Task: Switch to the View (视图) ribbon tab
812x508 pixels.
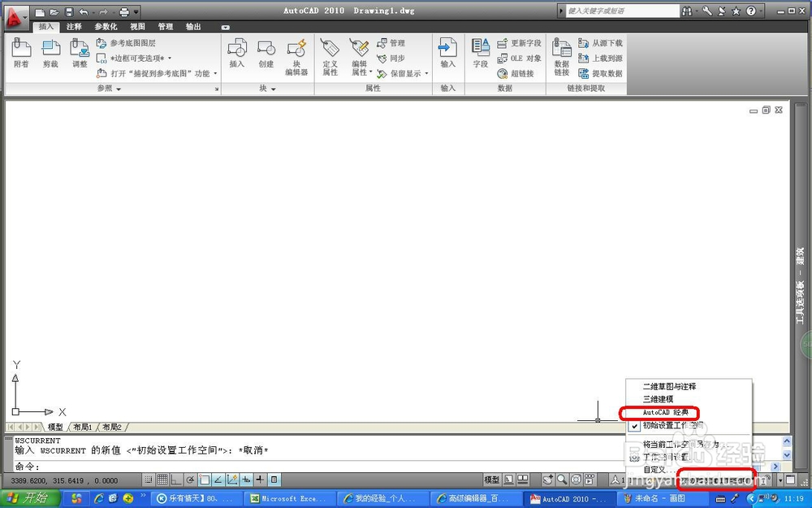Action: (137, 27)
